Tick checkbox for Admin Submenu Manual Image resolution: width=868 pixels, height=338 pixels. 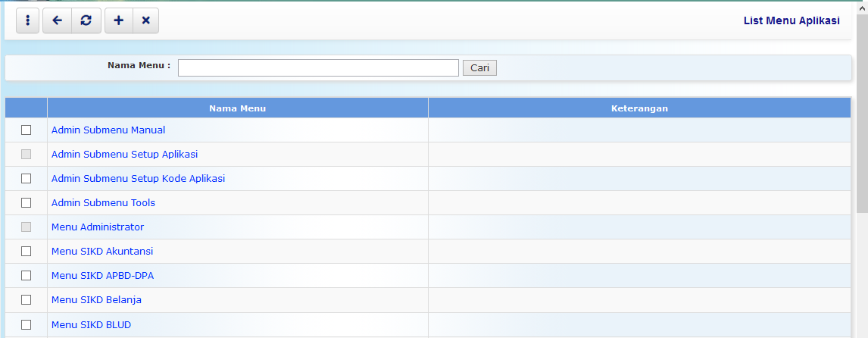coord(27,130)
